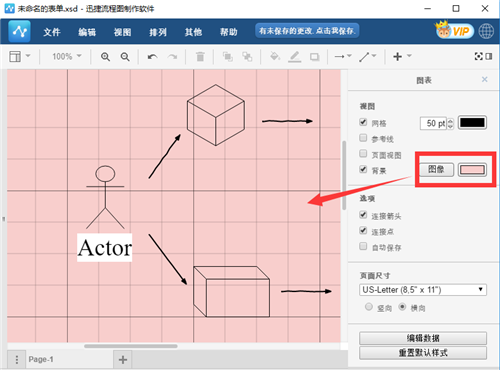Screen dimensions: 500x370
Task: Open the 其他 menu
Action: tap(193, 32)
